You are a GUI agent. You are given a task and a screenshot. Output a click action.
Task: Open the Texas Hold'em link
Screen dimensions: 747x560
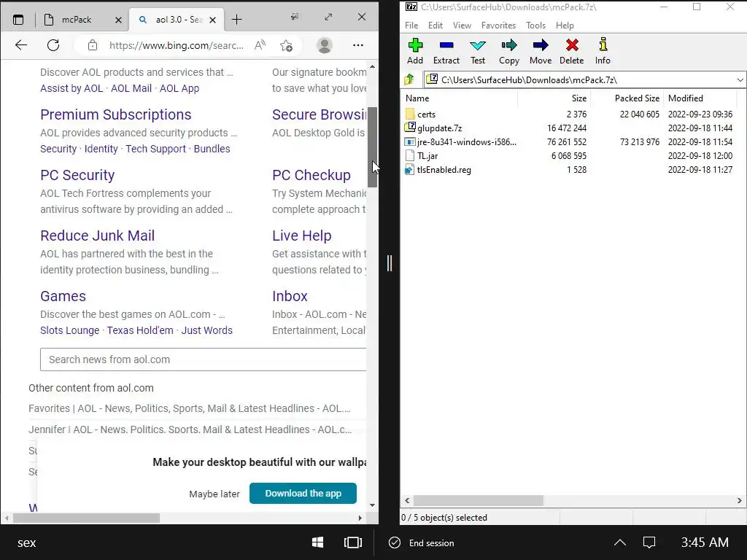coord(140,330)
